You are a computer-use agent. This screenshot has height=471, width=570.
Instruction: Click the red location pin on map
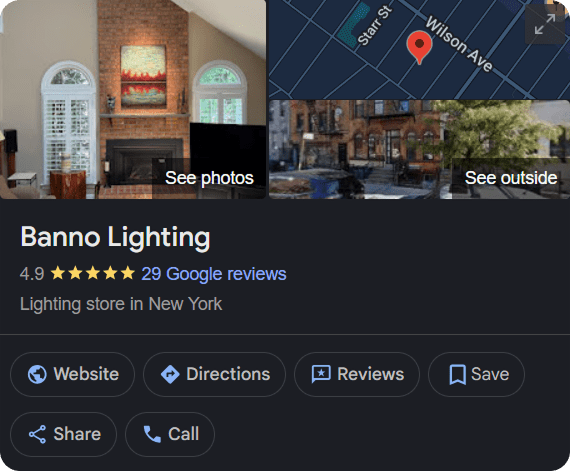419,47
